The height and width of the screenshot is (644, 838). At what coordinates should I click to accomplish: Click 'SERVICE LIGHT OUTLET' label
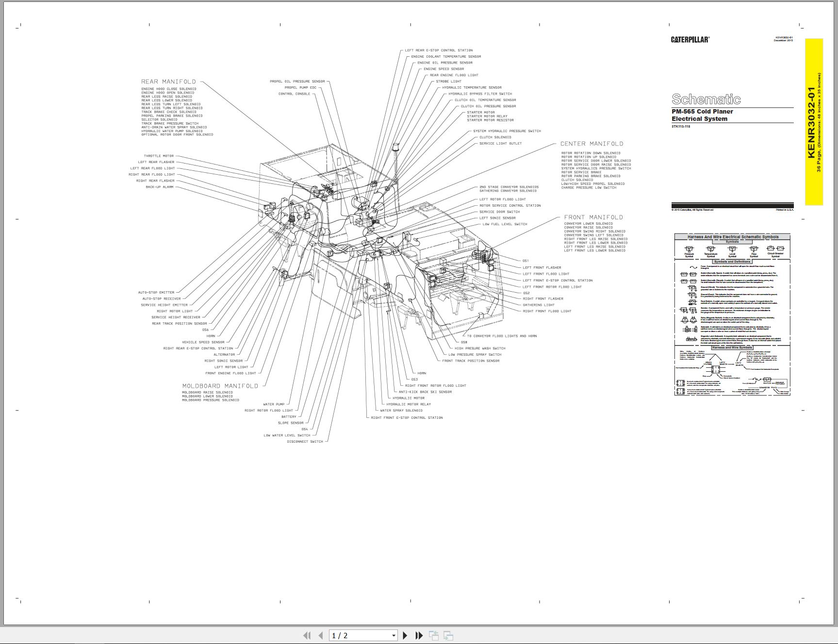[500, 144]
